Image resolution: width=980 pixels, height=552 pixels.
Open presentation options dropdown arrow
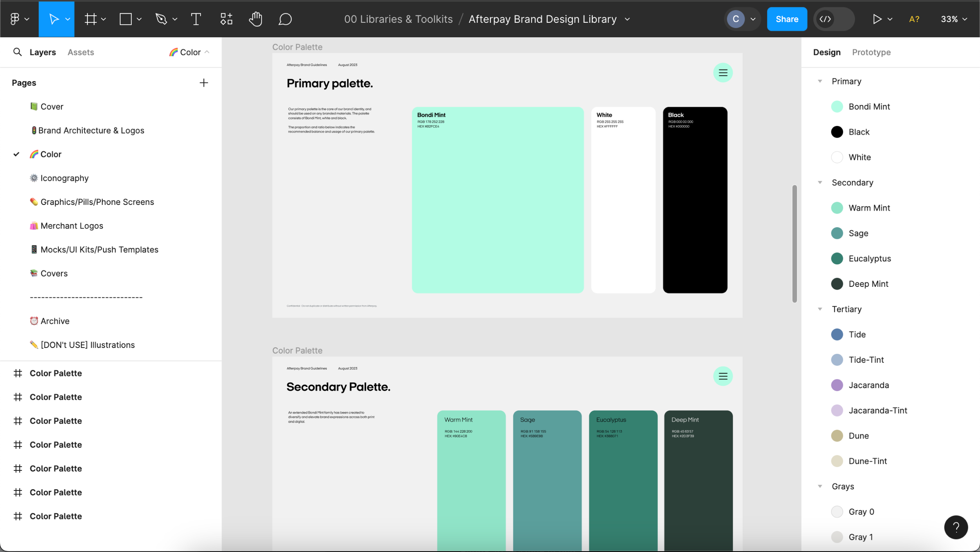[x=889, y=19]
